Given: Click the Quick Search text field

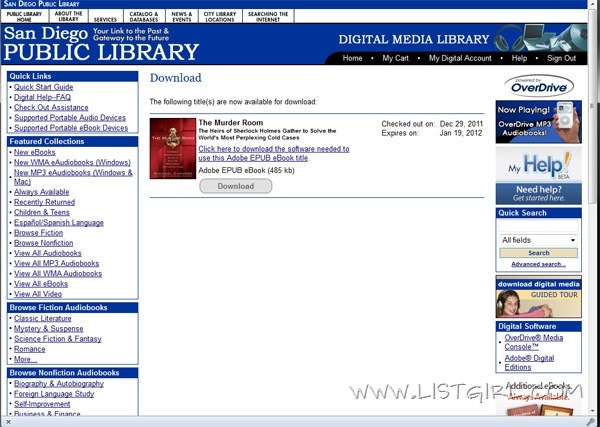Looking at the screenshot, I should click(x=538, y=226).
